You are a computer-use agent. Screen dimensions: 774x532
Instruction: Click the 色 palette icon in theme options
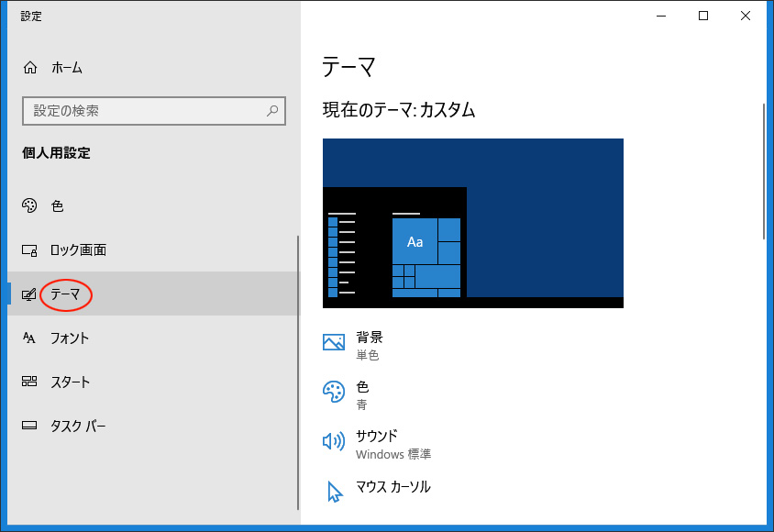(x=334, y=392)
